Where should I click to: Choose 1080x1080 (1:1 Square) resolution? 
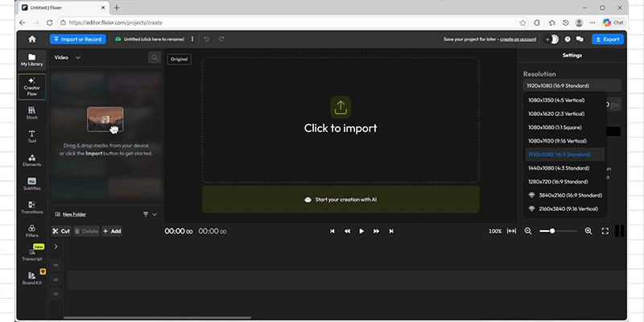coord(565,127)
